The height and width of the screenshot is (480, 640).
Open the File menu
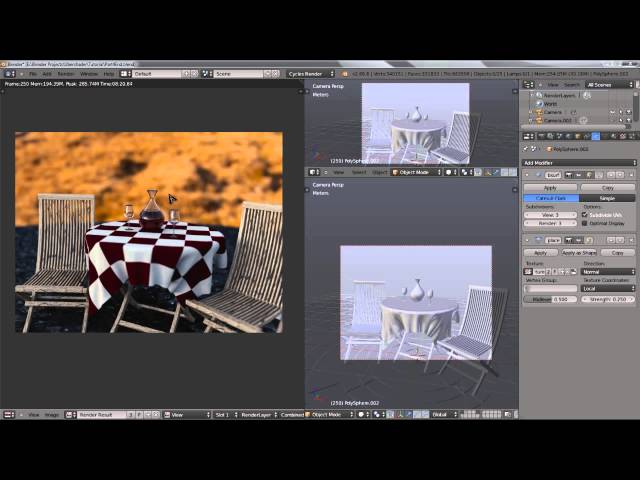(x=33, y=73)
